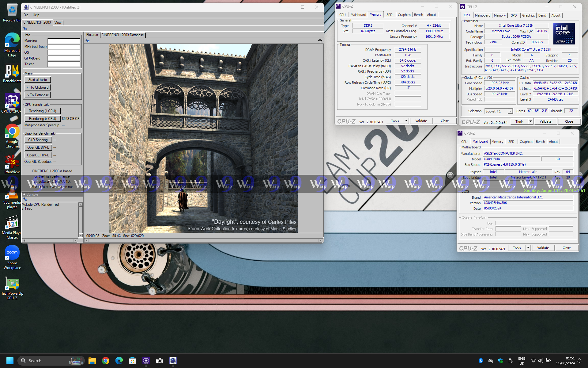Open Tools dropdown arrow in CPU tab CPU-Z window
The image size is (588, 368).
coord(530,121)
